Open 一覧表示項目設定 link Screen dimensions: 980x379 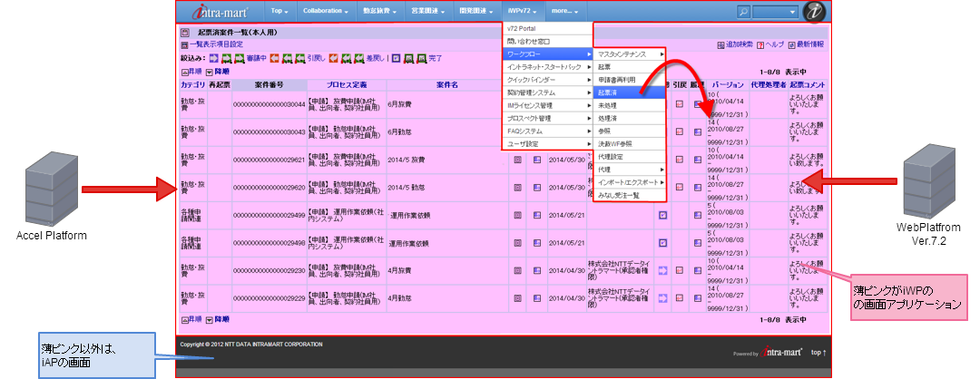[216, 45]
